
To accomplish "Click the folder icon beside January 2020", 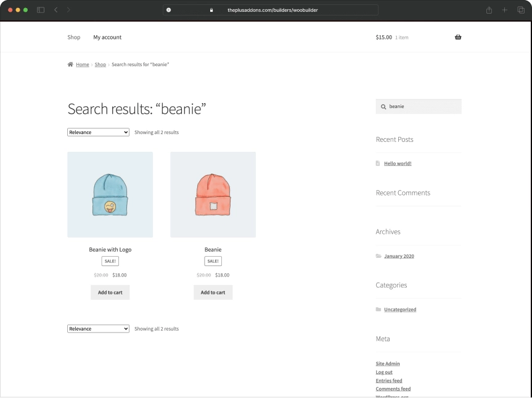I will click(379, 256).
